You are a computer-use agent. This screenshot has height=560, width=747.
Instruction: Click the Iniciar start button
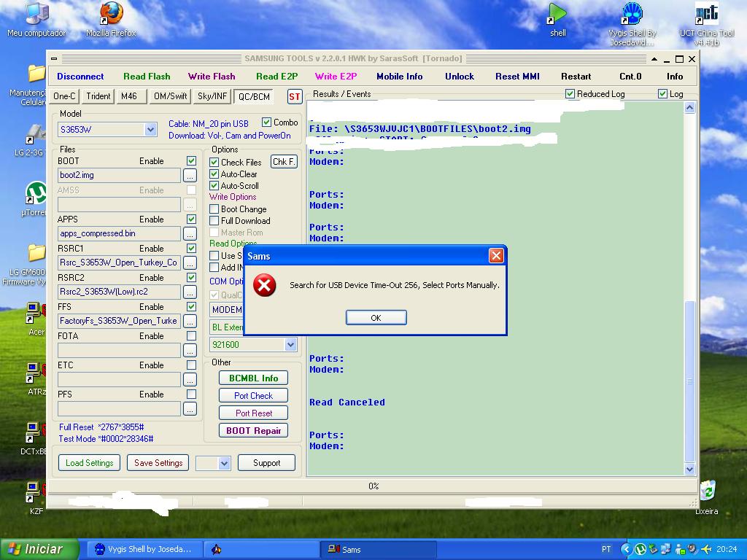coord(39,549)
